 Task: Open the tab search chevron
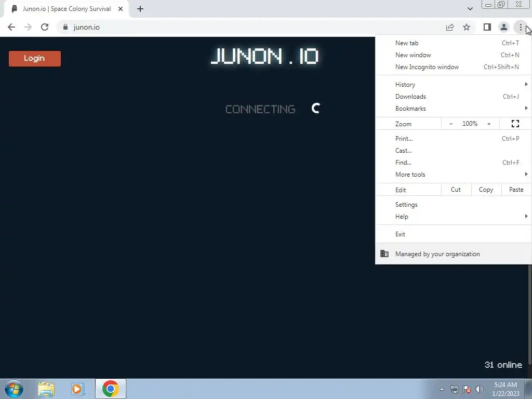(x=470, y=9)
